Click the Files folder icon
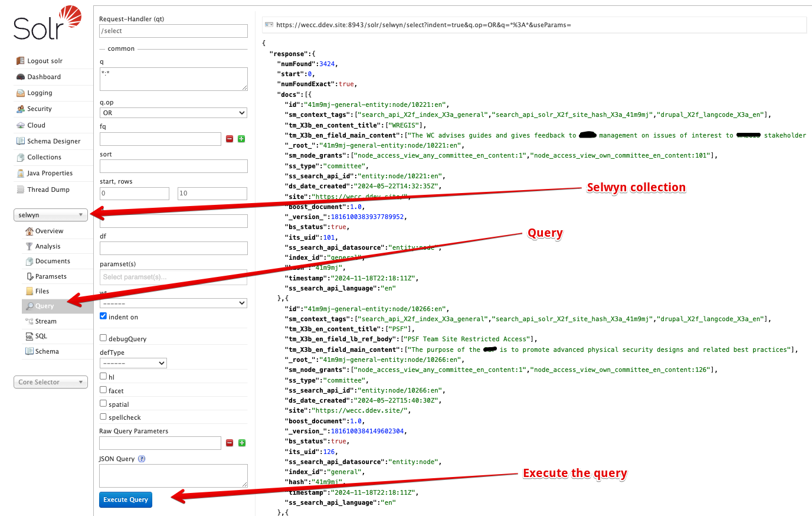 click(x=30, y=291)
